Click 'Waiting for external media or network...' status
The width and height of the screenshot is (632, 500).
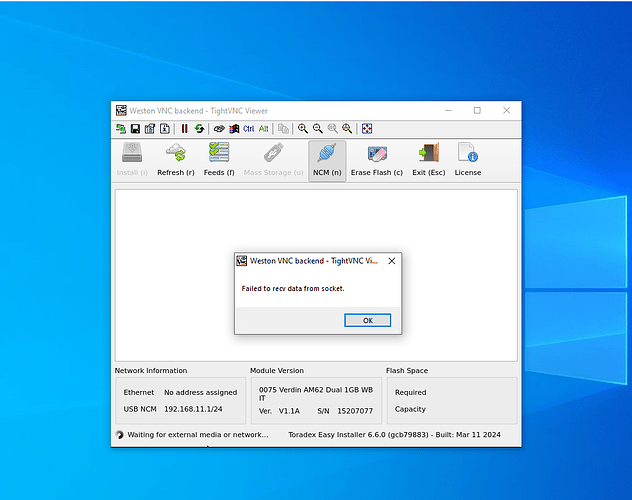click(x=198, y=435)
